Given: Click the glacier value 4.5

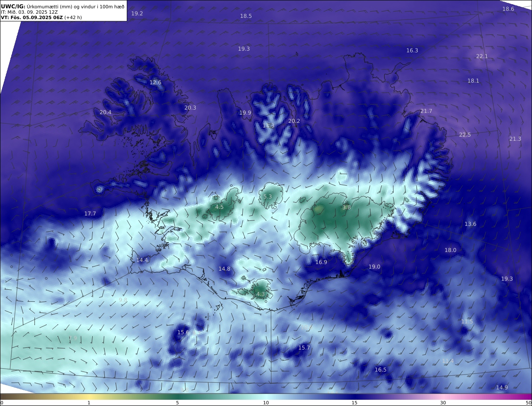Looking at the screenshot, I should tap(219, 207).
